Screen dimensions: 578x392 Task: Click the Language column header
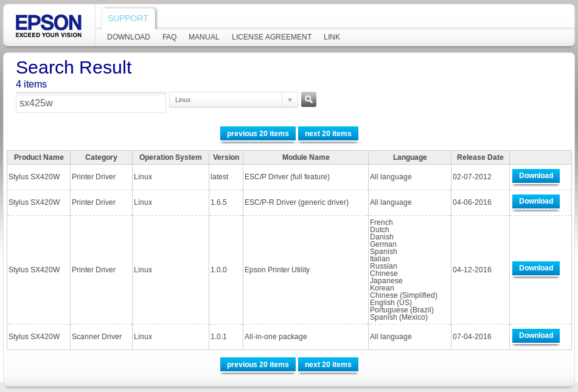point(409,157)
